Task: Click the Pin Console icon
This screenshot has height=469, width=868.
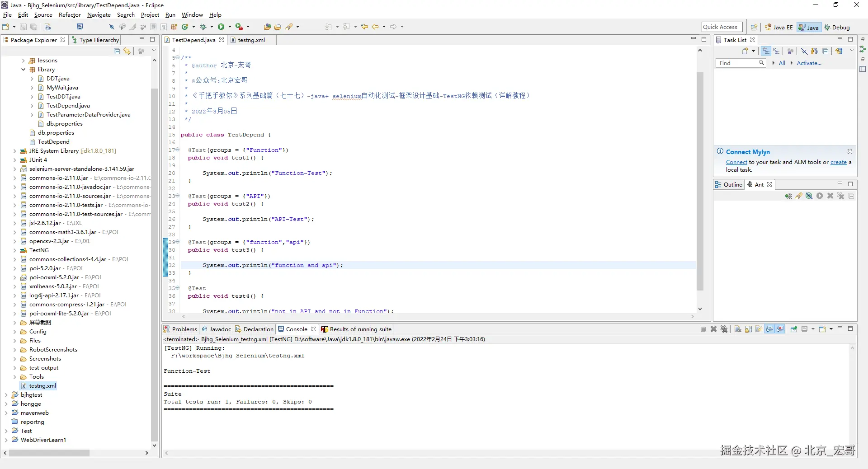Action: point(794,329)
